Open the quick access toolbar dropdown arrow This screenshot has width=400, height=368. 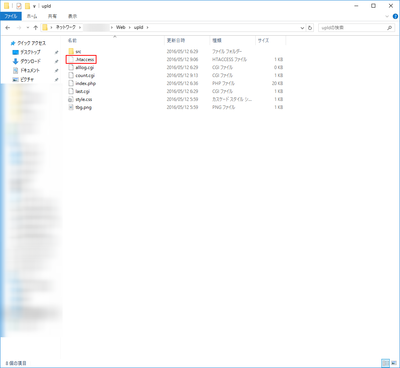(34, 6)
